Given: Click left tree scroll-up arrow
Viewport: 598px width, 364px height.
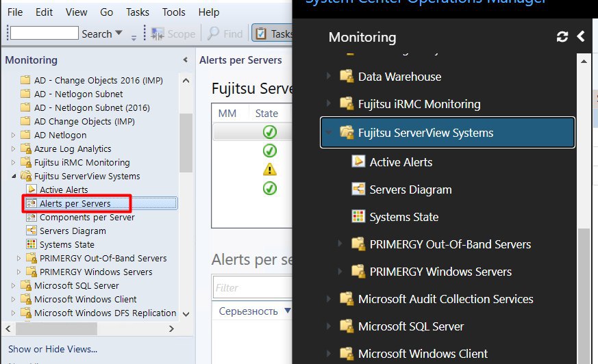Looking at the screenshot, I should (186, 80).
